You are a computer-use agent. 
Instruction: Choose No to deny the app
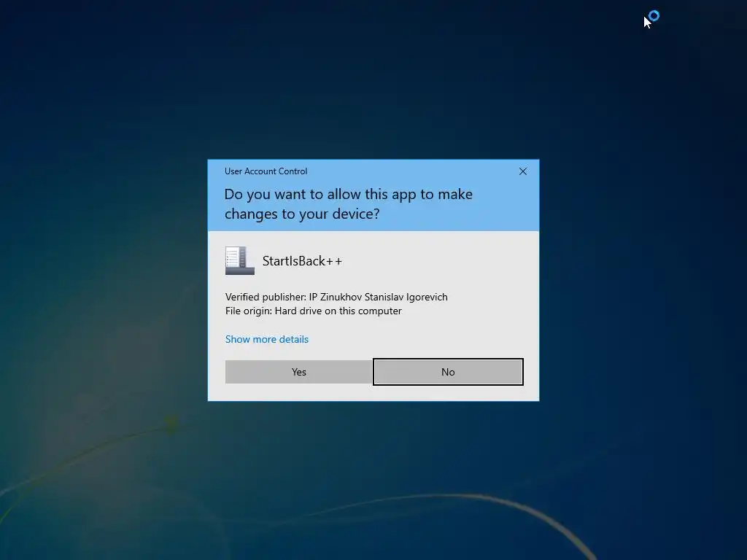[448, 372]
